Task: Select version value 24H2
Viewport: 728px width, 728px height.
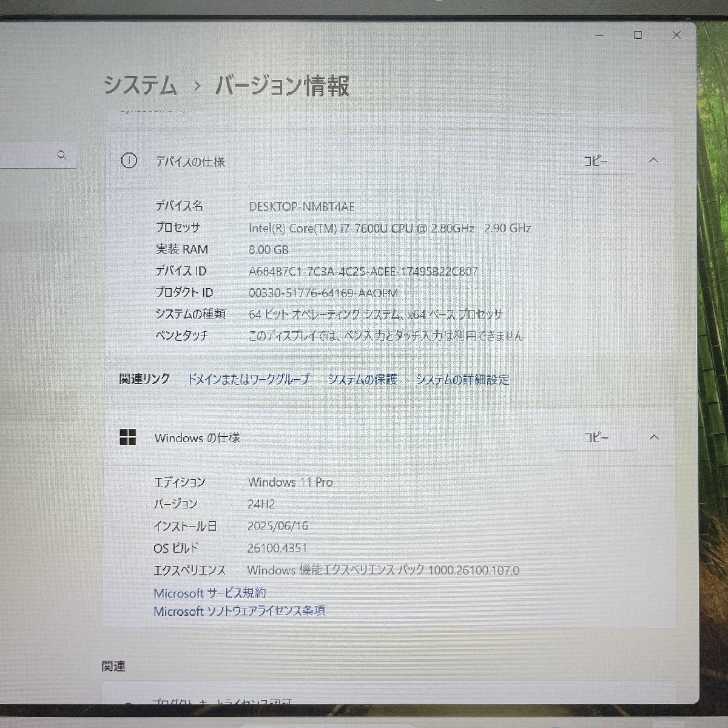Action: pyautogui.click(x=261, y=504)
